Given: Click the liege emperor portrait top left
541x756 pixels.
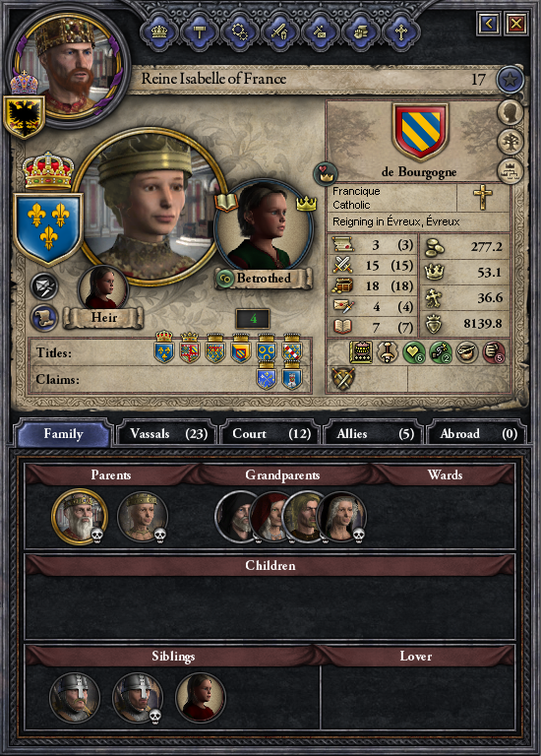Looking at the screenshot, I should 68,66.
